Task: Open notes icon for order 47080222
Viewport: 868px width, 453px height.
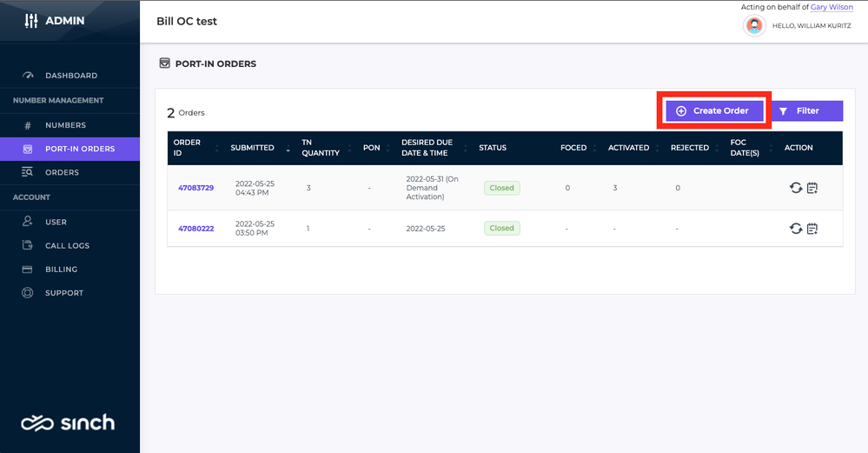Action: 812,228
